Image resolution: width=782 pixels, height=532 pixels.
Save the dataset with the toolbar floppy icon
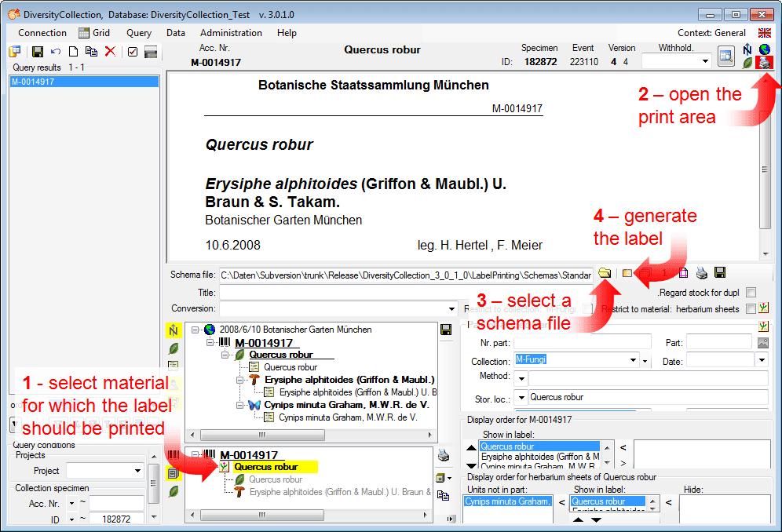pyautogui.click(x=37, y=52)
